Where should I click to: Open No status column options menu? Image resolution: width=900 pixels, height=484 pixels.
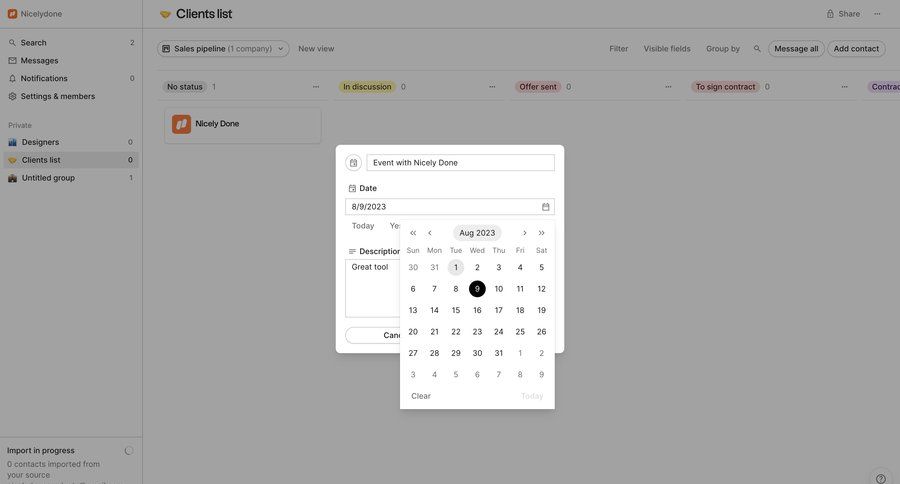point(315,87)
